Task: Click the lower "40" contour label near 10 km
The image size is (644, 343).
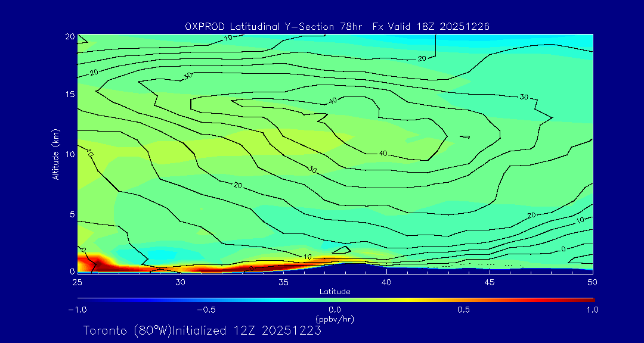Action: (383, 153)
